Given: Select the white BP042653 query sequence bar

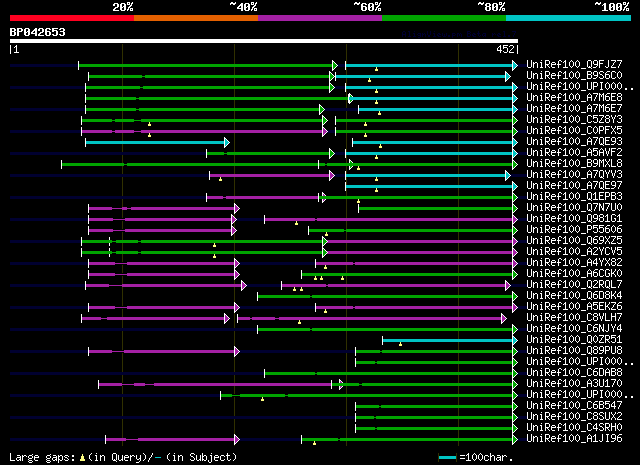Looking at the screenshot, I should coord(264,41).
